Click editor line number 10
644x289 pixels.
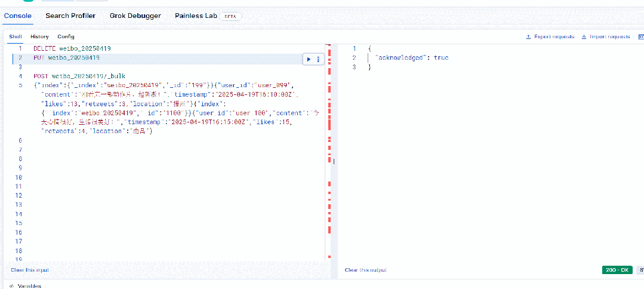pyautogui.click(x=19, y=177)
